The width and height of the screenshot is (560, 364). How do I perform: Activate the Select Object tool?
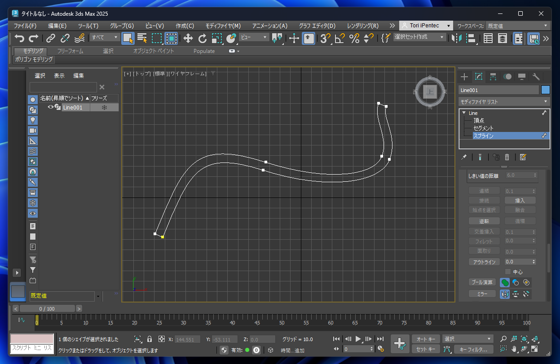click(x=128, y=38)
